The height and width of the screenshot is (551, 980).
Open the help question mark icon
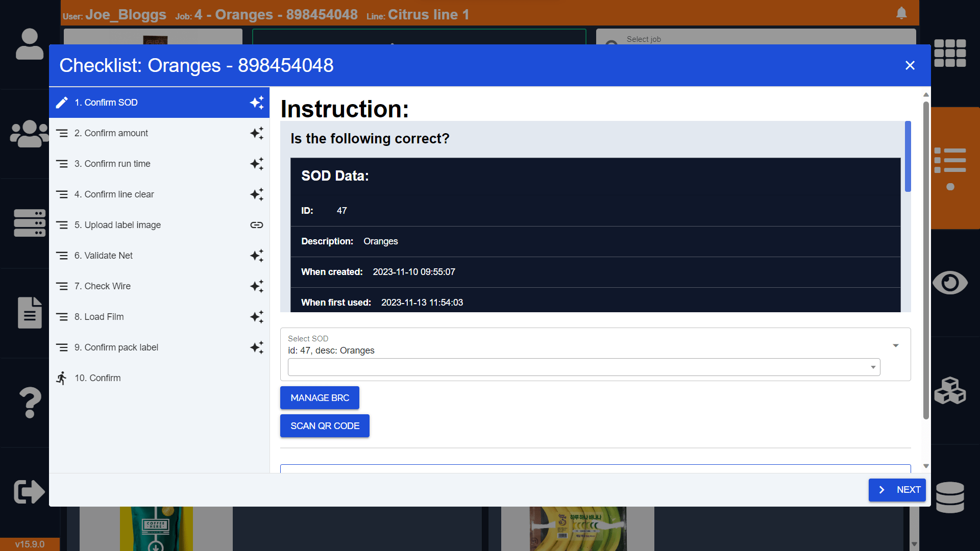30,402
